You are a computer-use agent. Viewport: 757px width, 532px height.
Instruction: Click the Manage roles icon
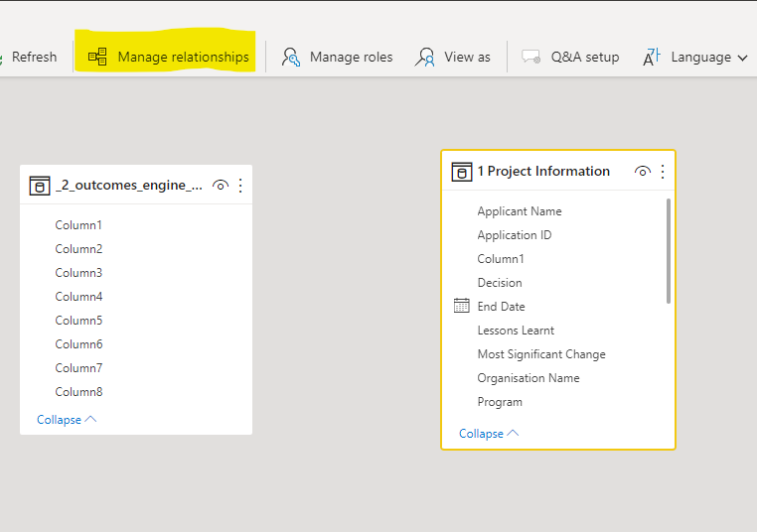[x=291, y=57]
